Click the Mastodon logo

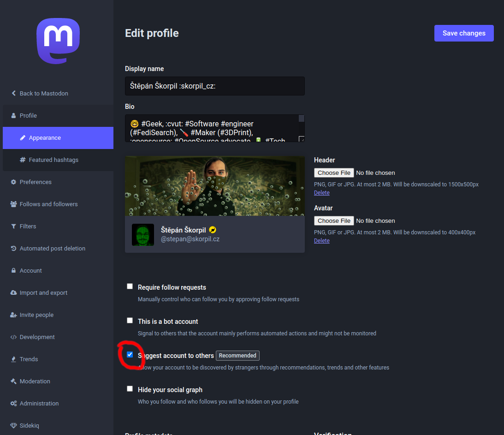coord(58,41)
